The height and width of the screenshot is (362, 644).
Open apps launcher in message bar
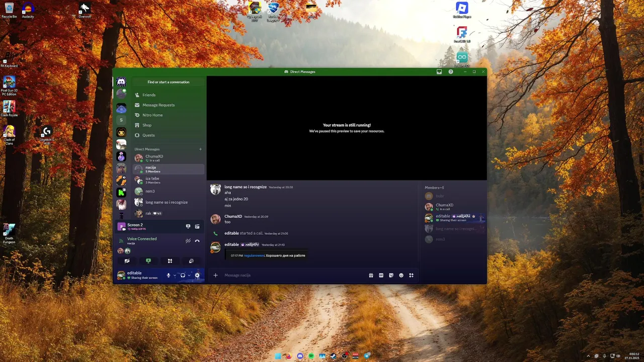point(411,275)
